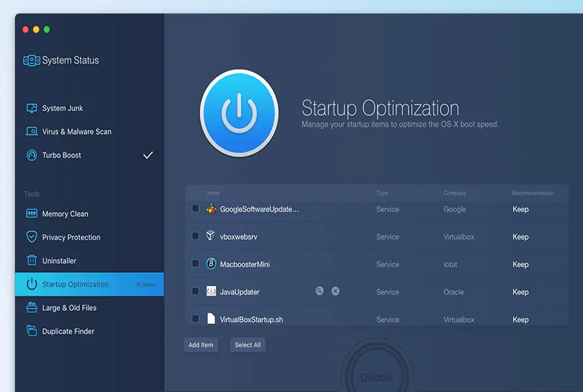Click the Startup Optimization power icon in sidebar
This screenshot has width=583, height=392.
pos(31,284)
